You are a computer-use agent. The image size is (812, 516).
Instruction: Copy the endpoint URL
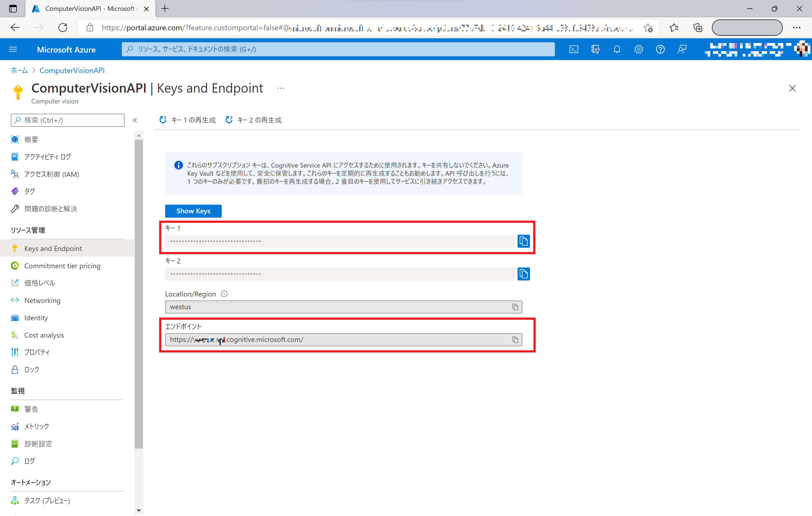pos(515,339)
